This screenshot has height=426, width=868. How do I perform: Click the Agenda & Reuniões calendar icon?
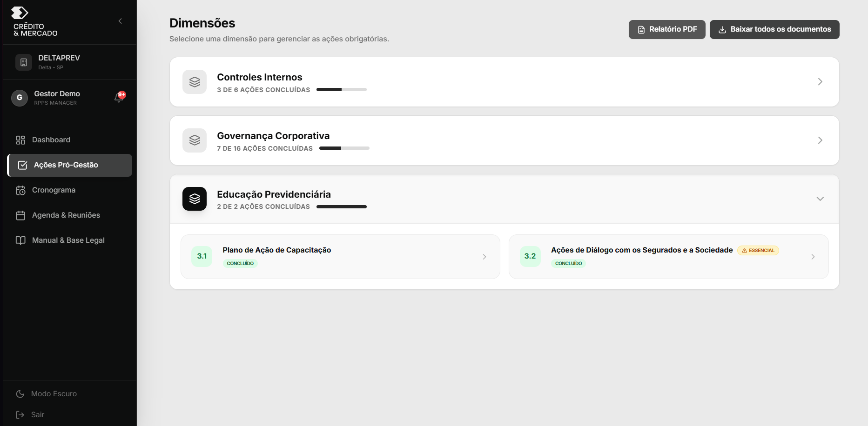[20, 215]
